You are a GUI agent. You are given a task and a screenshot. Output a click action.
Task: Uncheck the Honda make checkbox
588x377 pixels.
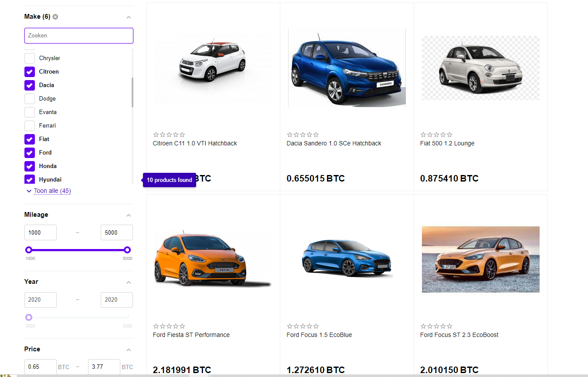pyautogui.click(x=30, y=166)
